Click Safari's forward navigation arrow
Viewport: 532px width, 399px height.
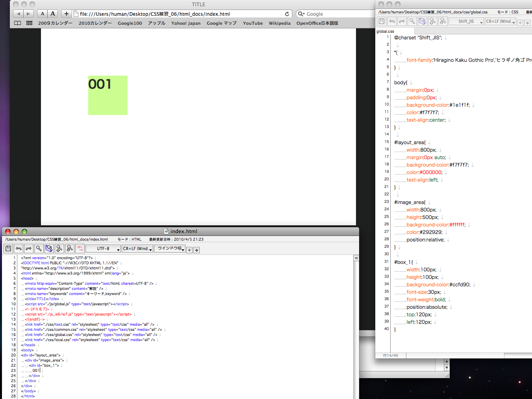click(x=29, y=14)
